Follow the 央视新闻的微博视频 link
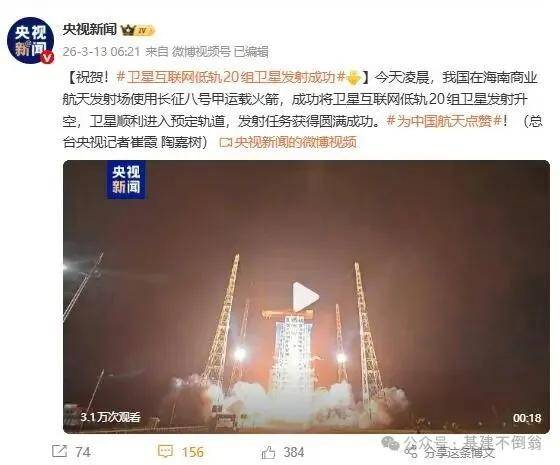The width and height of the screenshot is (560, 465). 295,143
